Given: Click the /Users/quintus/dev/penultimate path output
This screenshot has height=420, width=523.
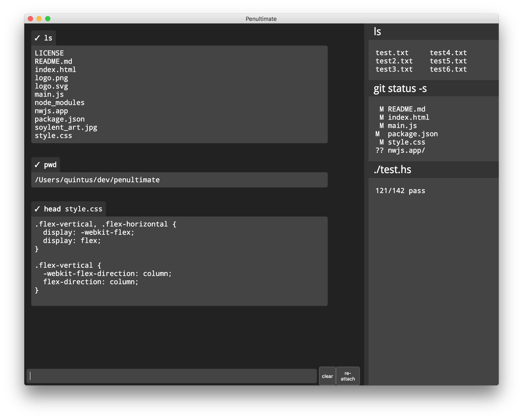Looking at the screenshot, I should pyautogui.click(x=97, y=180).
